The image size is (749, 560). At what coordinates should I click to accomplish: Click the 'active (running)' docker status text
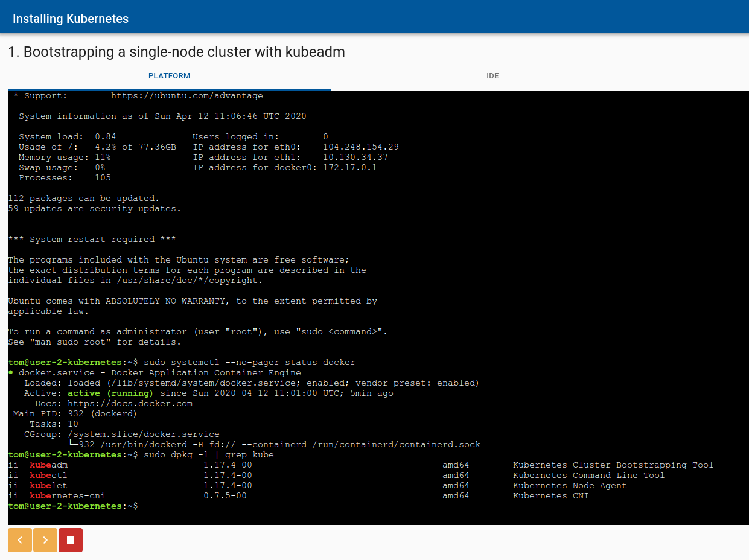110,393
